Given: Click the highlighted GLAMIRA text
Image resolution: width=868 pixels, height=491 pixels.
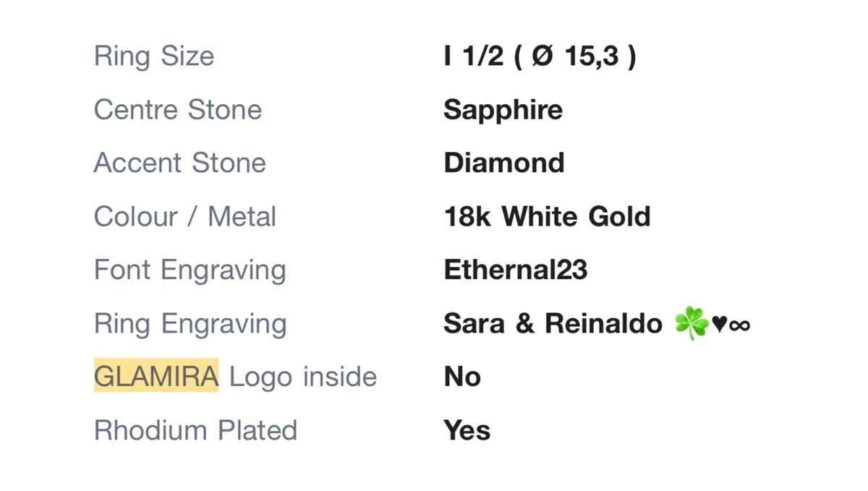Looking at the screenshot, I should point(156,377).
